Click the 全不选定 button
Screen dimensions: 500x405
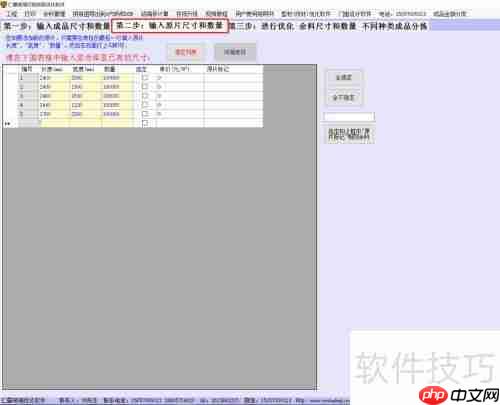(x=344, y=98)
